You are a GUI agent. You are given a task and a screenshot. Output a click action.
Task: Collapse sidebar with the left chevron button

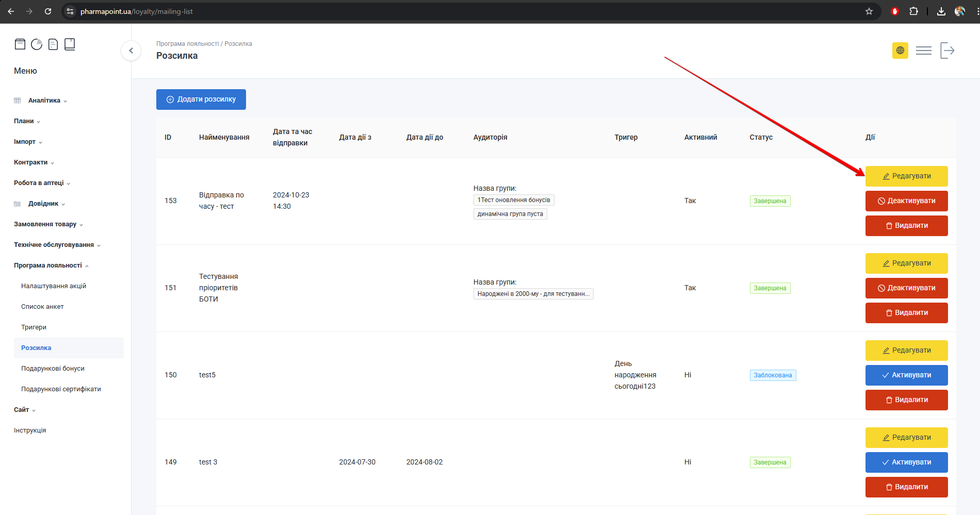[x=131, y=51]
